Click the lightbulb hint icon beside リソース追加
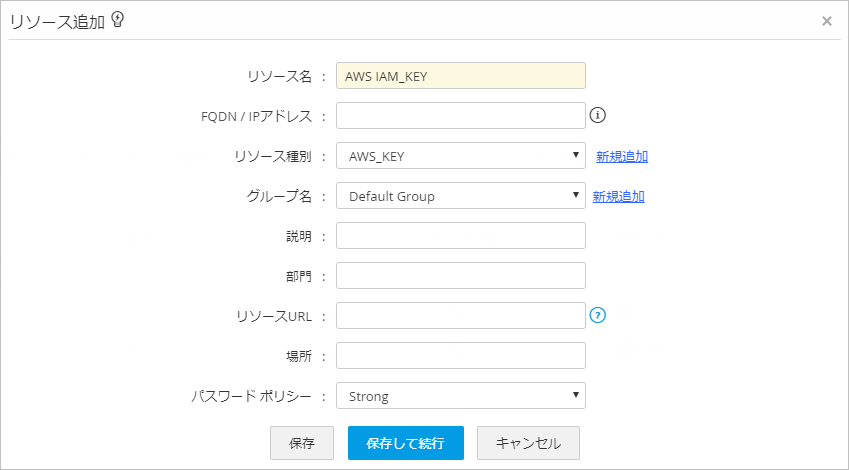The height and width of the screenshot is (470, 849). tap(118, 20)
